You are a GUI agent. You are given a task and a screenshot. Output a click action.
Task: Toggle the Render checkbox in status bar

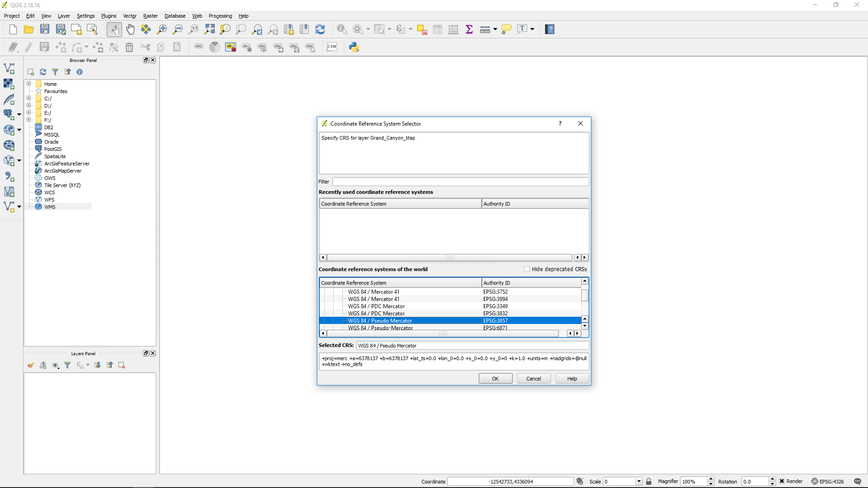(782, 481)
